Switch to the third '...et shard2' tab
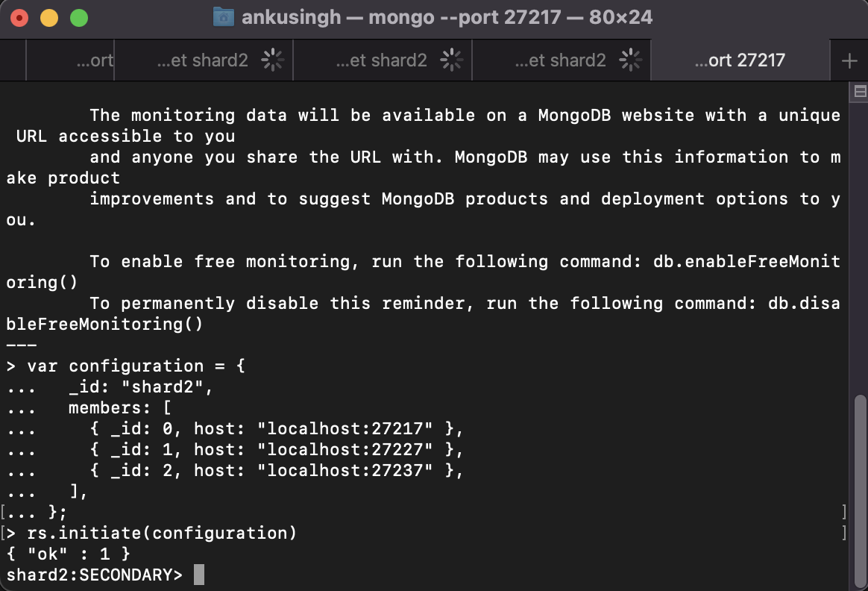Image resolution: width=868 pixels, height=591 pixels. click(x=560, y=60)
